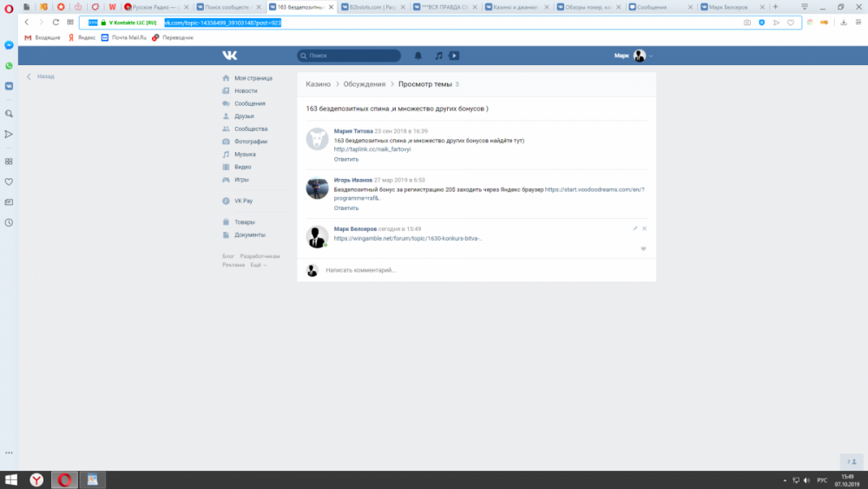Reply to Игорь Иванов's comment

pyautogui.click(x=346, y=208)
